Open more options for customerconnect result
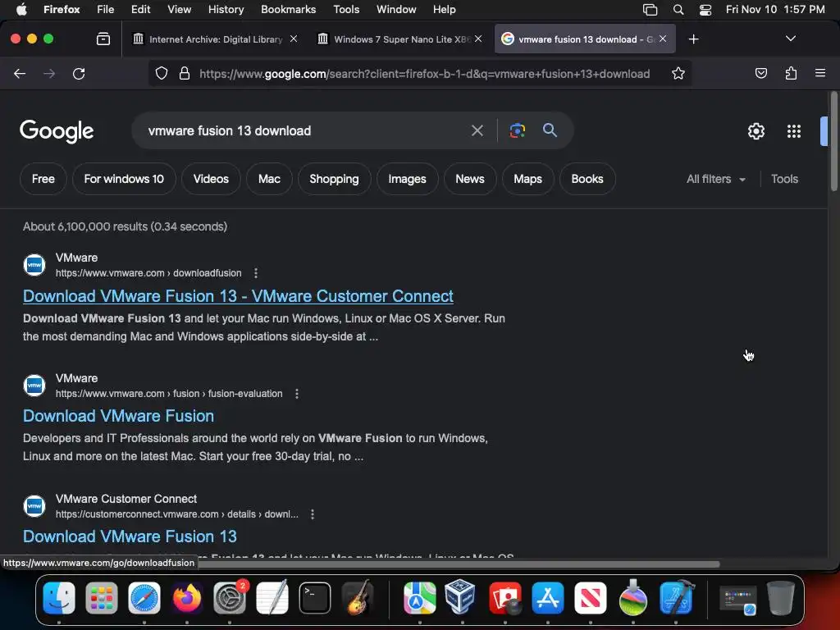The height and width of the screenshot is (630, 840). pos(313,514)
